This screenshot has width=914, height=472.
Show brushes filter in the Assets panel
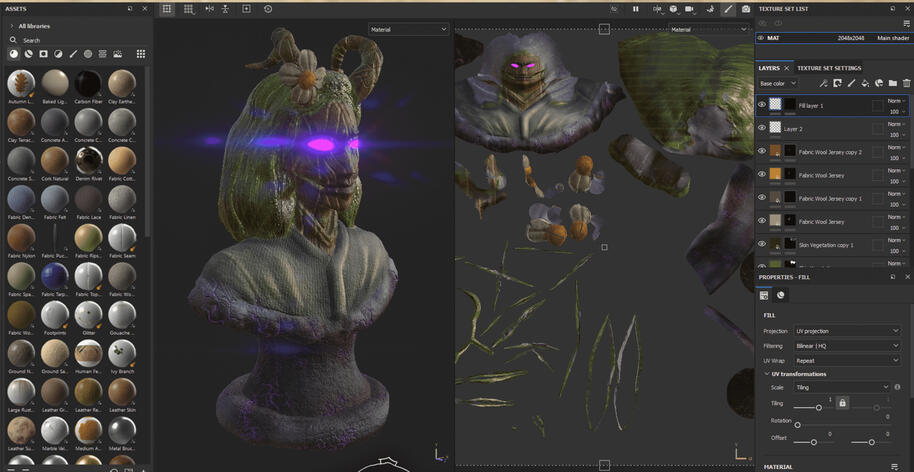coord(73,54)
